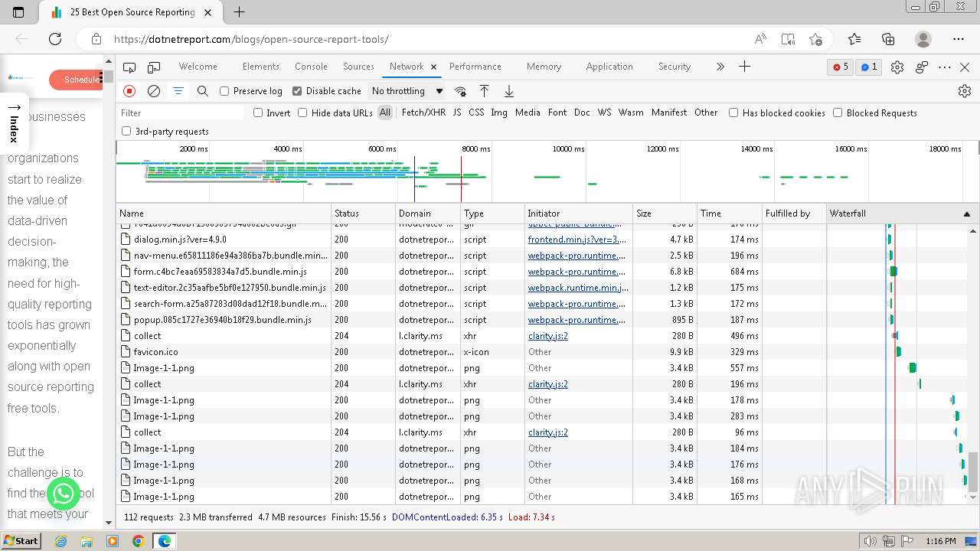This screenshot has width=980, height=551.
Task: Click the Import HAR upload arrow
Action: pyautogui.click(x=485, y=91)
